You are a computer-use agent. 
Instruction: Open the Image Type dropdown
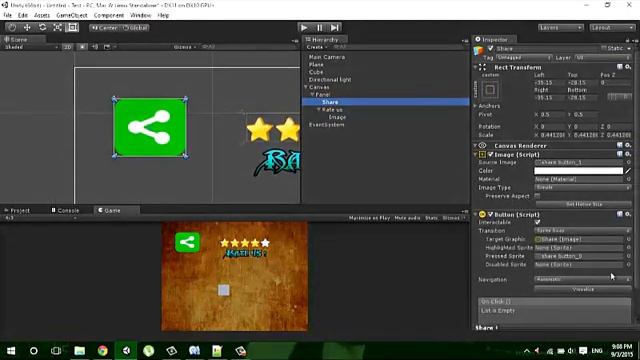pos(582,187)
